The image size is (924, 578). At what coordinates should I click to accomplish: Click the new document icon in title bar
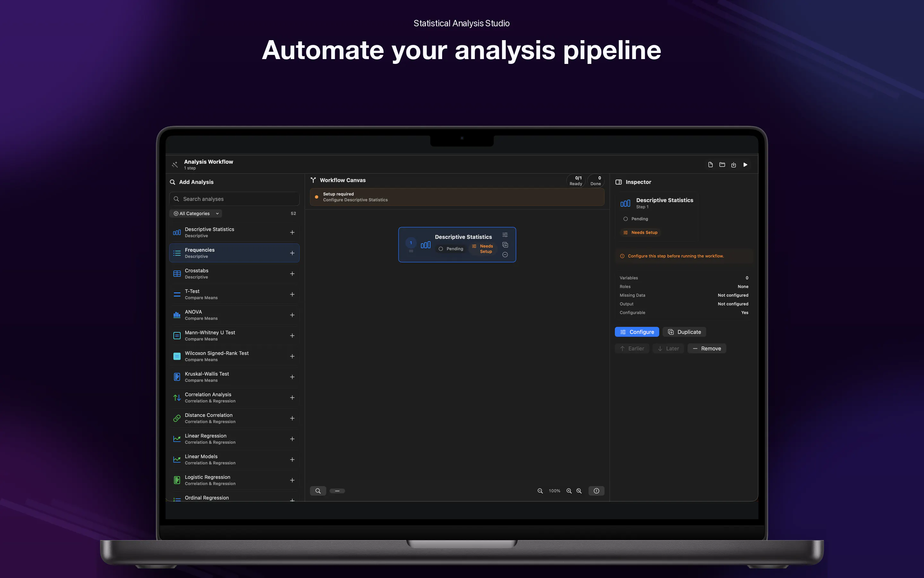point(710,165)
